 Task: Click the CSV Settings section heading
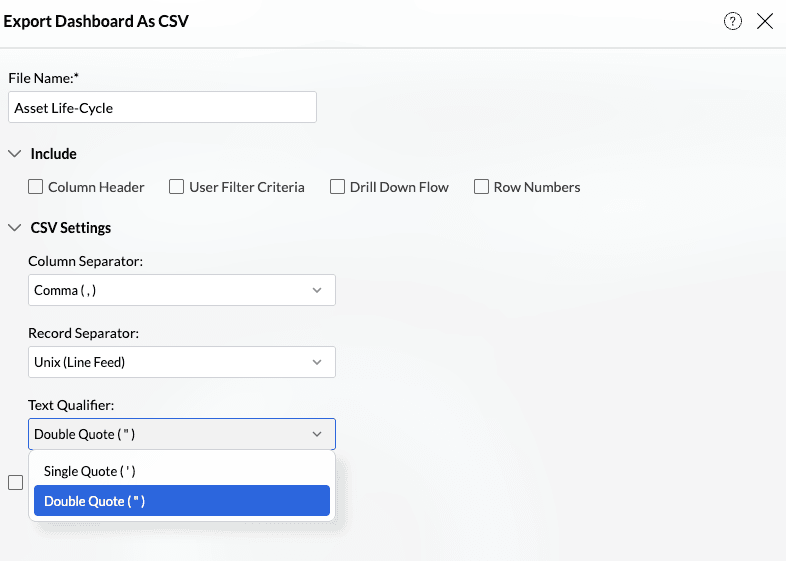coord(71,228)
